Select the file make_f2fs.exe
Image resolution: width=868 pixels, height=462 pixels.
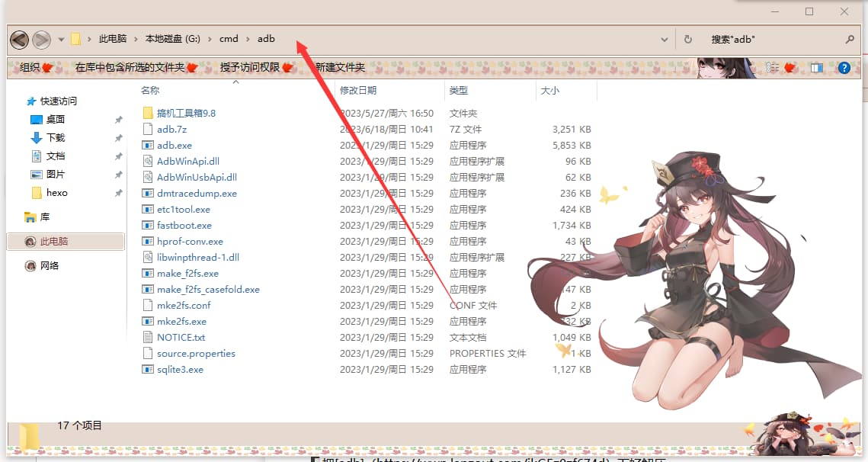tap(187, 274)
